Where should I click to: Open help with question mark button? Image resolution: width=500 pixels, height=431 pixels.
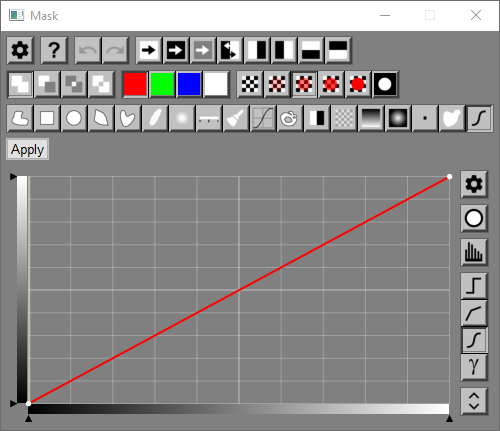(x=54, y=50)
